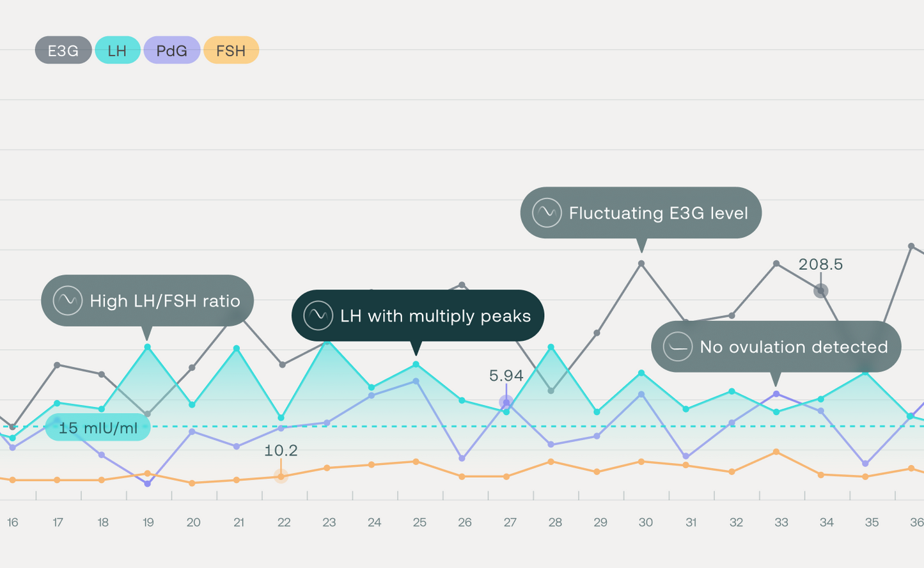The image size is (924, 568).
Task: Toggle the PdG series legend pill
Action: [171, 51]
